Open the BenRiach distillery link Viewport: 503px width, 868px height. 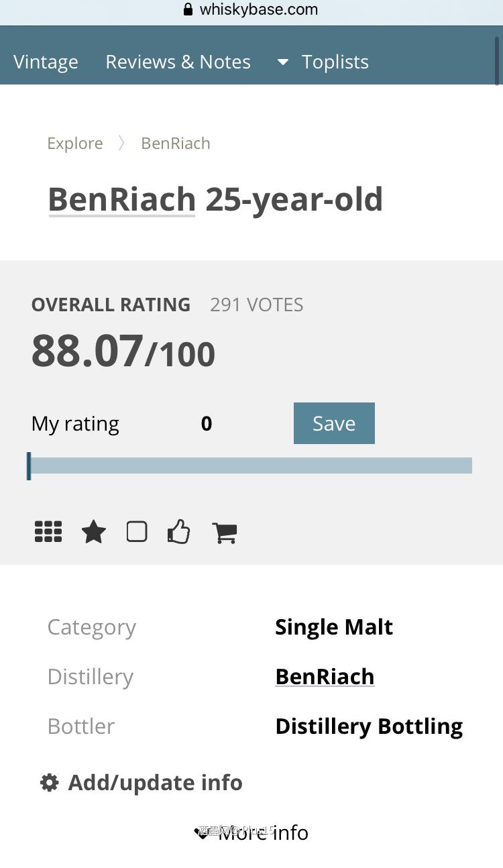click(x=325, y=676)
